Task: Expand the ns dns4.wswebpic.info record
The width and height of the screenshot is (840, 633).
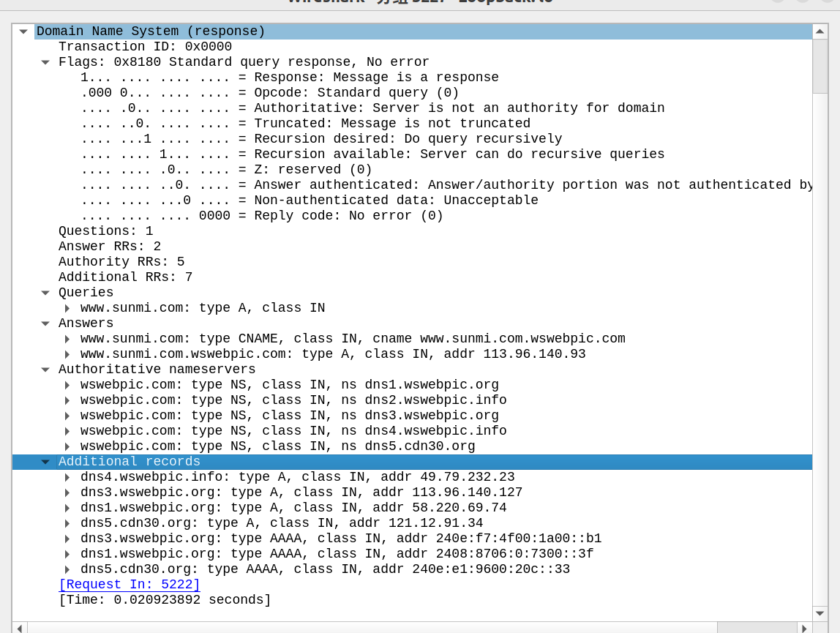Action: (x=67, y=431)
